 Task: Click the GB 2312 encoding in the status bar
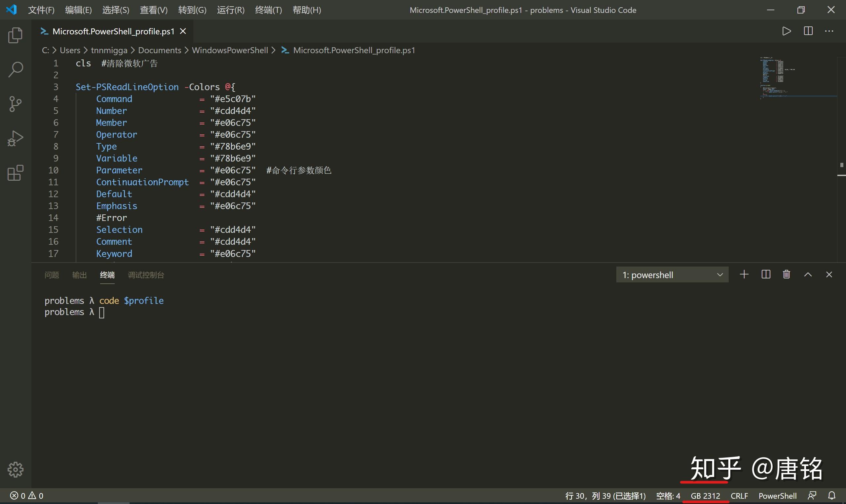point(705,495)
